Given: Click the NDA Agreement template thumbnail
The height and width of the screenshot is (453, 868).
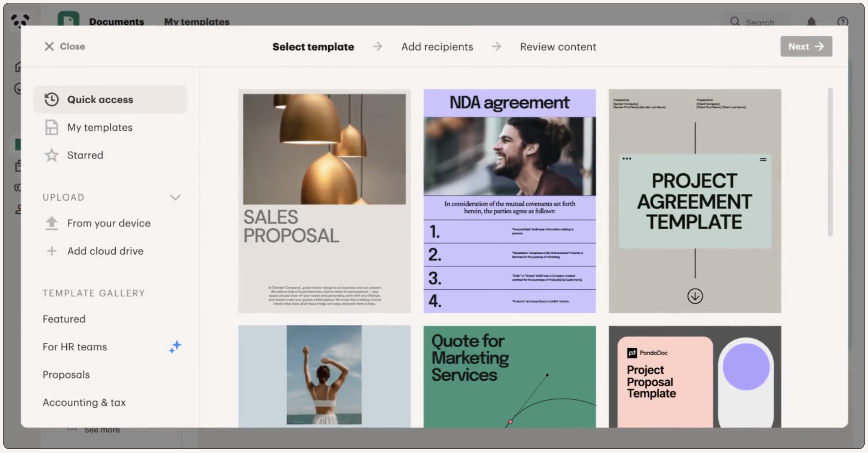Looking at the screenshot, I should click(510, 201).
